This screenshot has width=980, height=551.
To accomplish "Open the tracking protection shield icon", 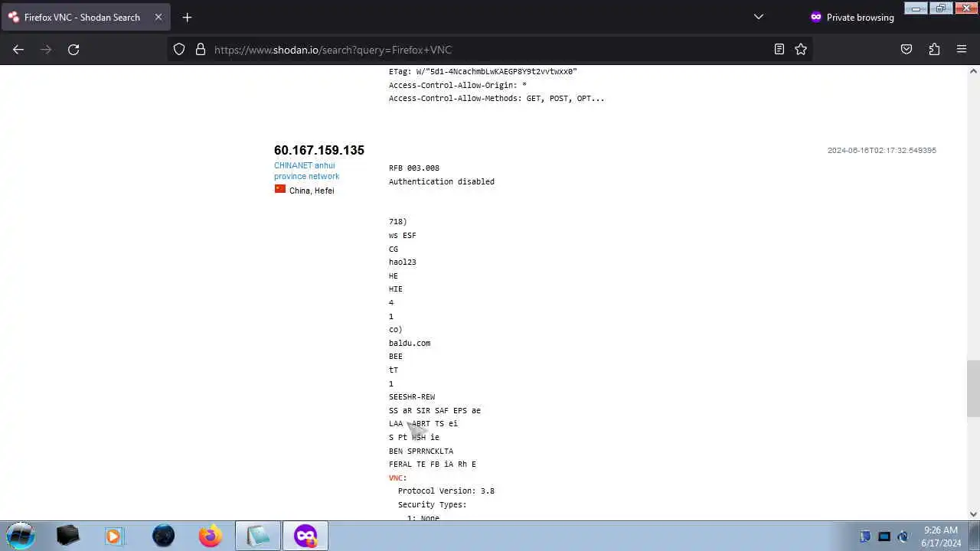I will 179,49.
